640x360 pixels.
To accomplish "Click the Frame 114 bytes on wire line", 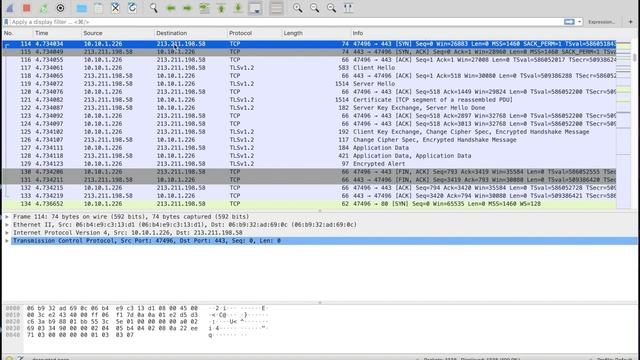I will [x=131, y=217].
